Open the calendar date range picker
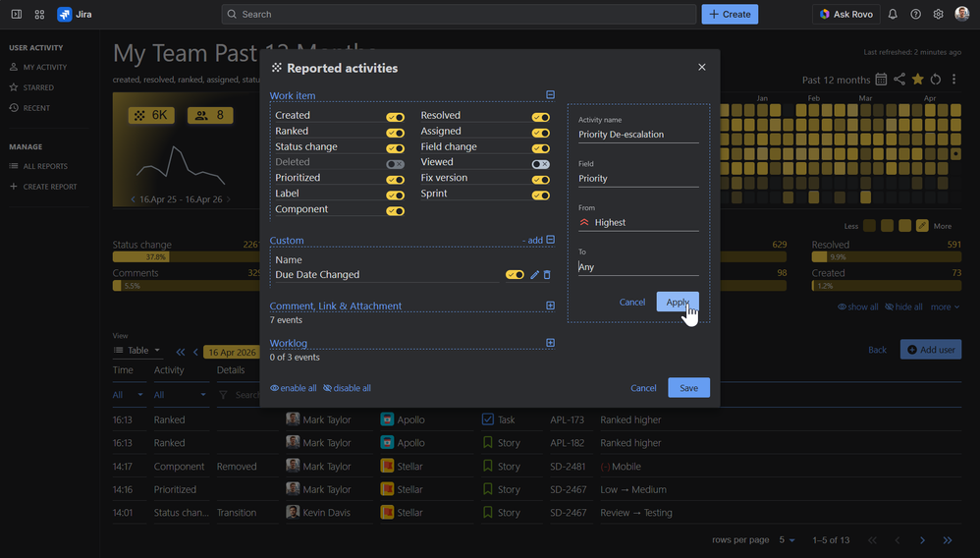This screenshot has width=980, height=558. click(881, 80)
